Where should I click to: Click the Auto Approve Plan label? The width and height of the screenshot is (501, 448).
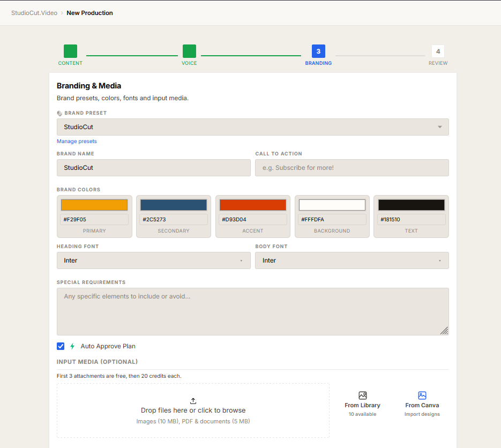coord(108,346)
